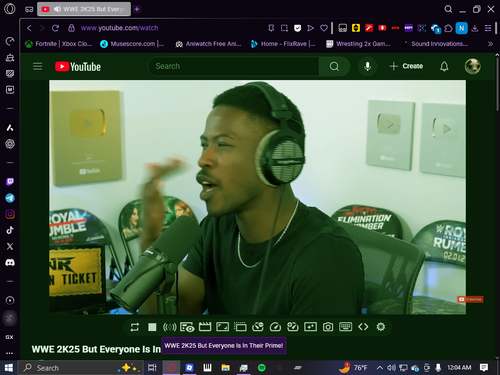Open the sidebar three-dots more menu
This screenshot has width=500, height=375.
click(x=10, y=353)
